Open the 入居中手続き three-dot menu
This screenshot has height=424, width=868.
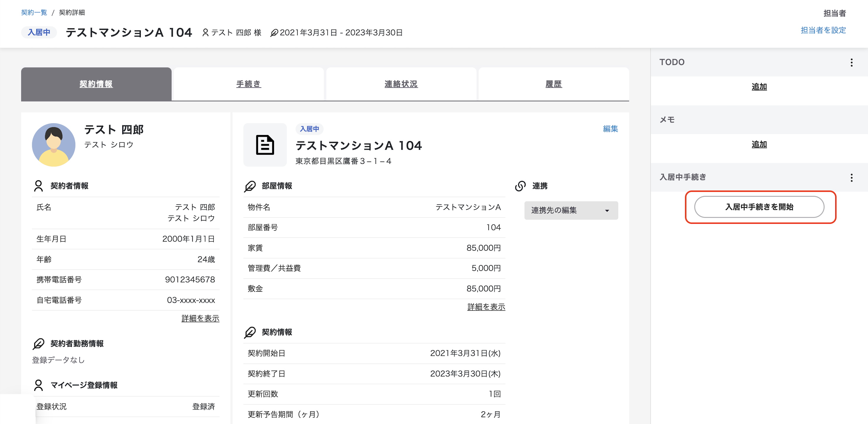[851, 177]
